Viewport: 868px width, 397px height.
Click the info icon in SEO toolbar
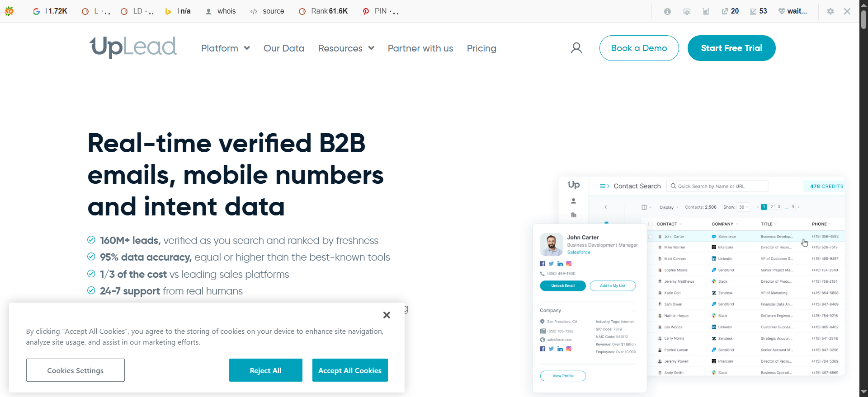point(667,11)
